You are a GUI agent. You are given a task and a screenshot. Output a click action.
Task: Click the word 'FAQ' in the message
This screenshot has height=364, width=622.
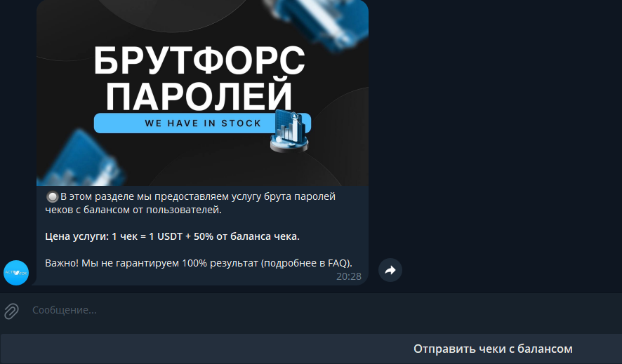pyautogui.click(x=338, y=263)
